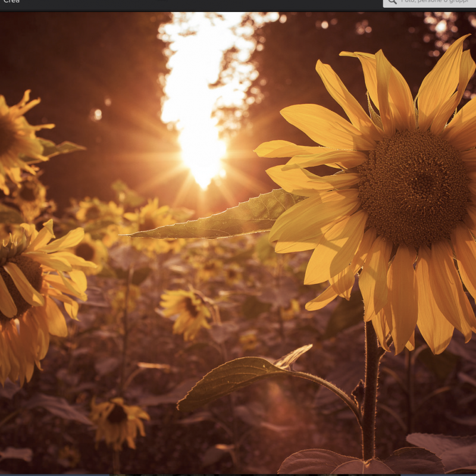Viewport: 476px width, 476px height.
Task: Open the Crea menu in top bar
Action: pyautogui.click(x=11, y=1)
